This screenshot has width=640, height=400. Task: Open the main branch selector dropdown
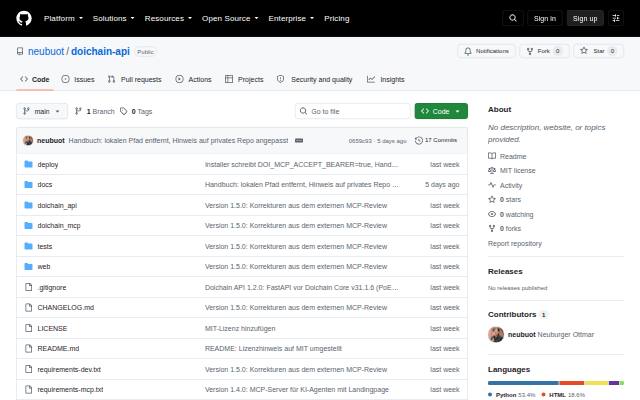click(x=42, y=111)
